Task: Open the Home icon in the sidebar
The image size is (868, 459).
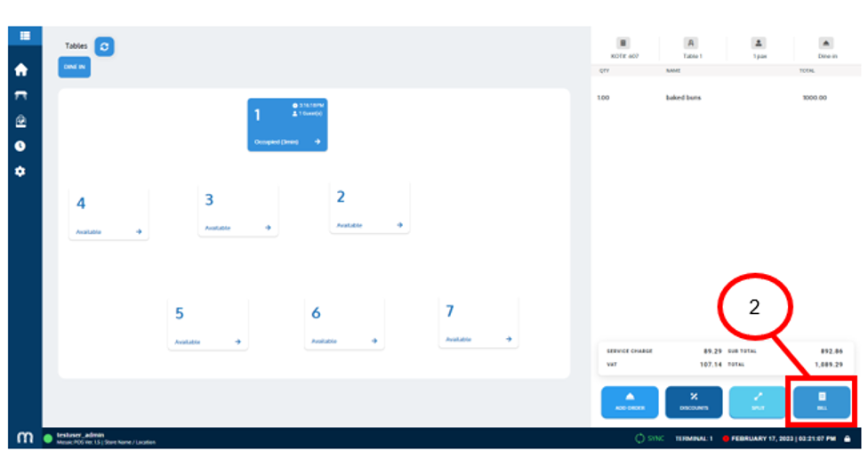Action: (x=21, y=70)
